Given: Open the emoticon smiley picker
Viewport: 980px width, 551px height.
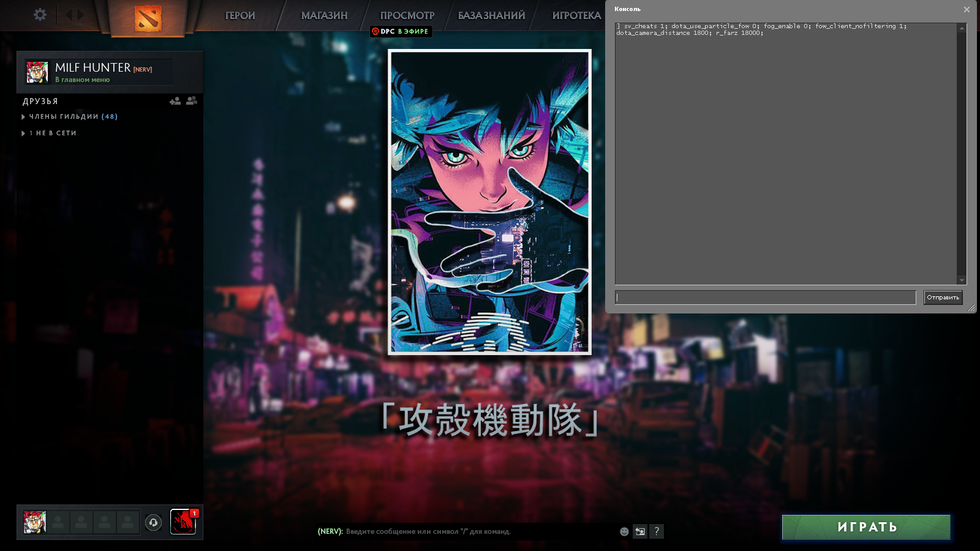Looking at the screenshot, I should pos(624,531).
